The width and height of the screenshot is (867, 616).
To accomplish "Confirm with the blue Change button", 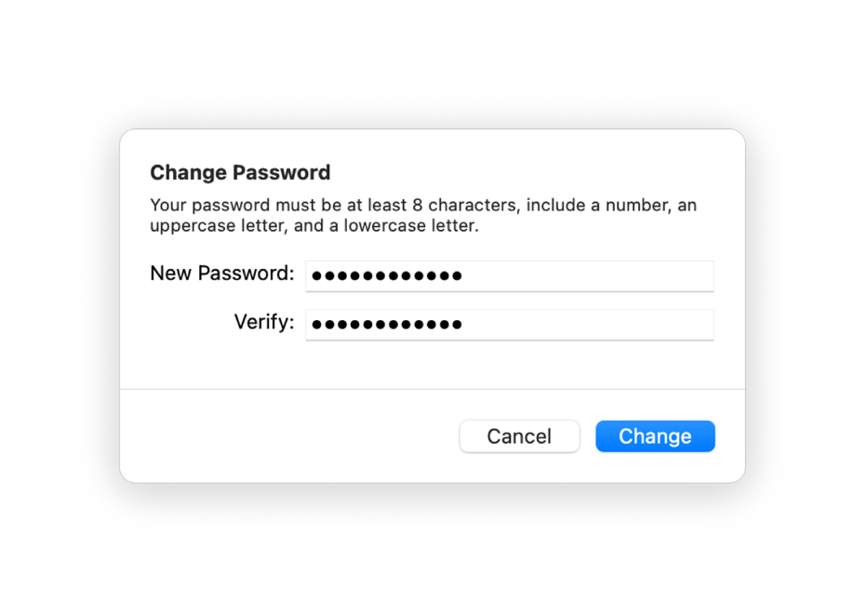I will click(x=655, y=436).
